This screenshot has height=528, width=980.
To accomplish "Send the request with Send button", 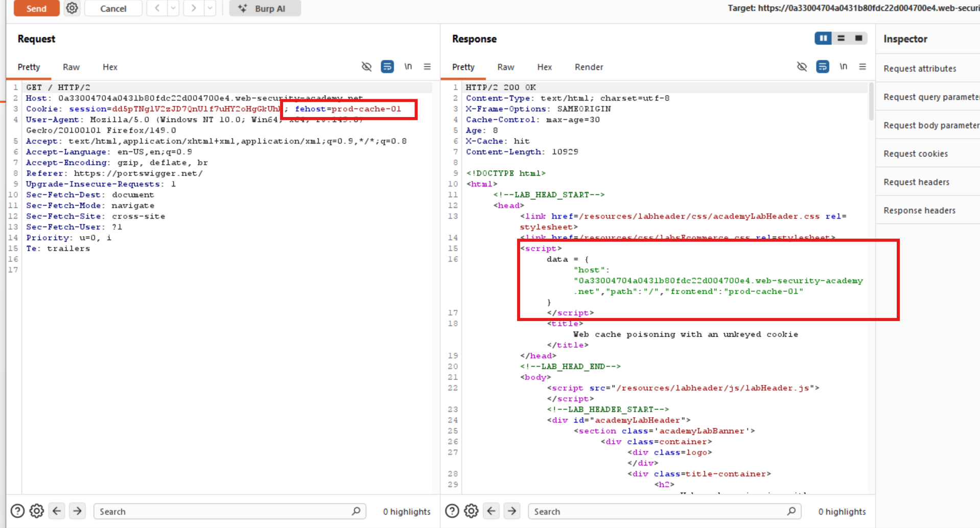I will (x=36, y=8).
